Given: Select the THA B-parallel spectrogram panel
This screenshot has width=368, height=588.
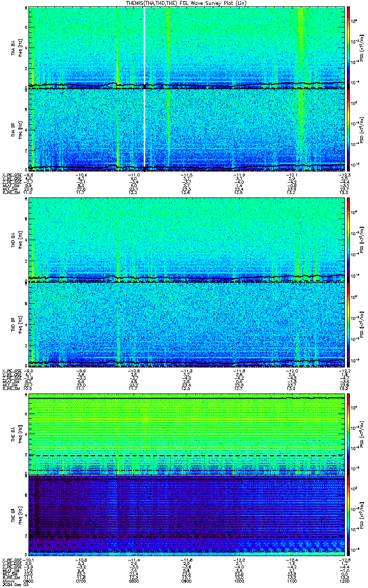Looking at the screenshot, I should coord(186,129).
